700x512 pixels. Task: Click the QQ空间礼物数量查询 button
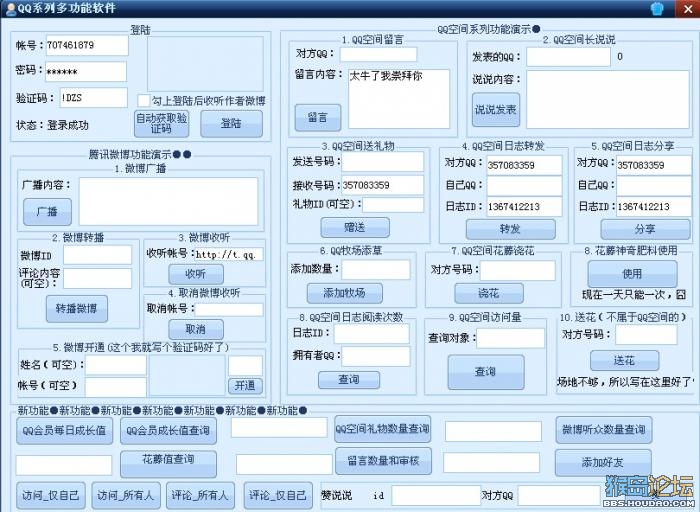(x=383, y=429)
